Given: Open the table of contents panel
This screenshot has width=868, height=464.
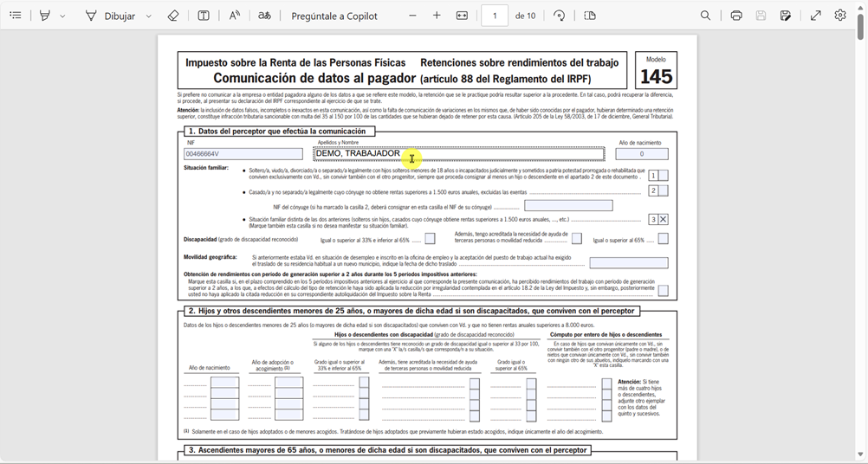Looking at the screenshot, I should coord(16,16).
